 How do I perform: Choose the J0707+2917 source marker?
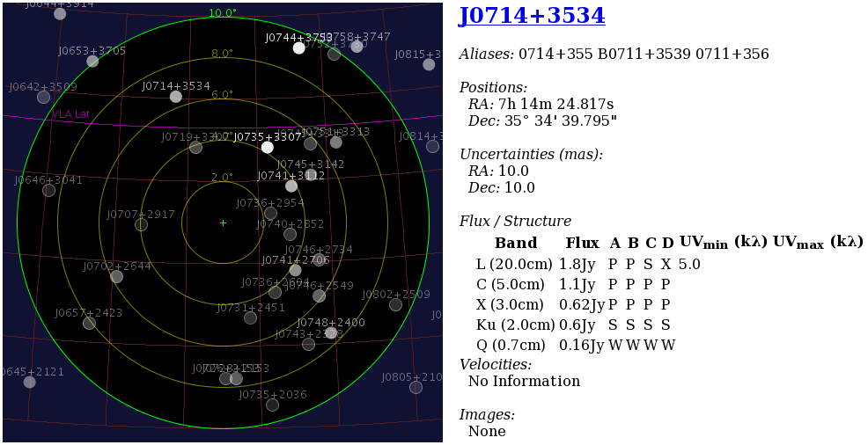(141, 225)
